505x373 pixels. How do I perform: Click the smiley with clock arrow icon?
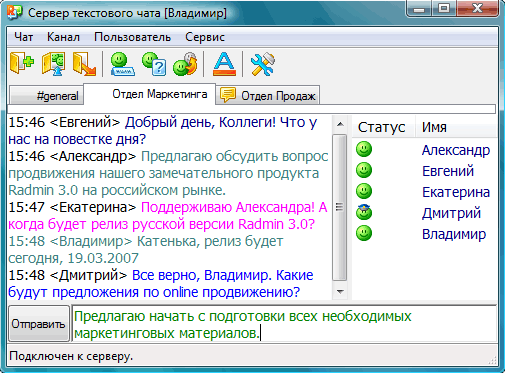point(185,63)
